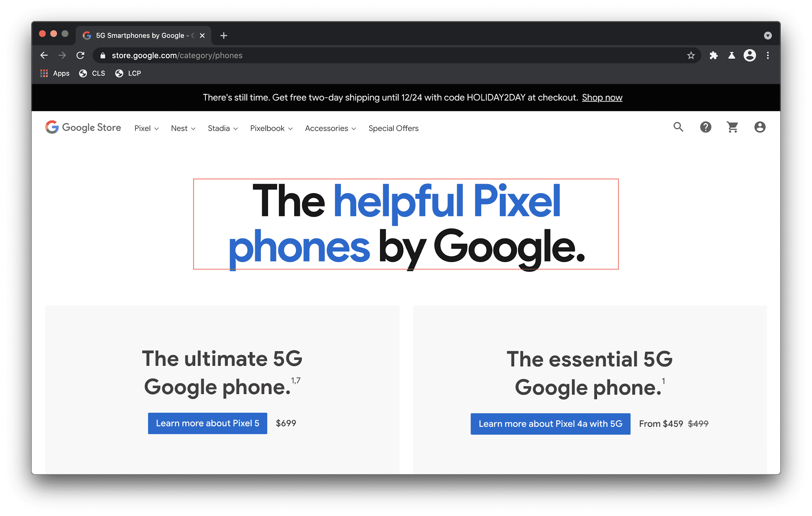Click the help question mark icon
The image size is (812, 516).
coord(705,128)
